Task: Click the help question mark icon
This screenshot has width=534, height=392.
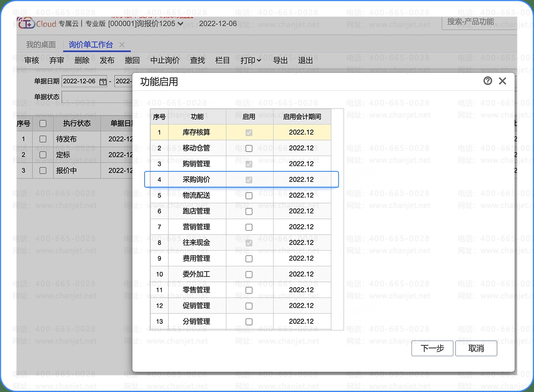Action: click(488, 81)
